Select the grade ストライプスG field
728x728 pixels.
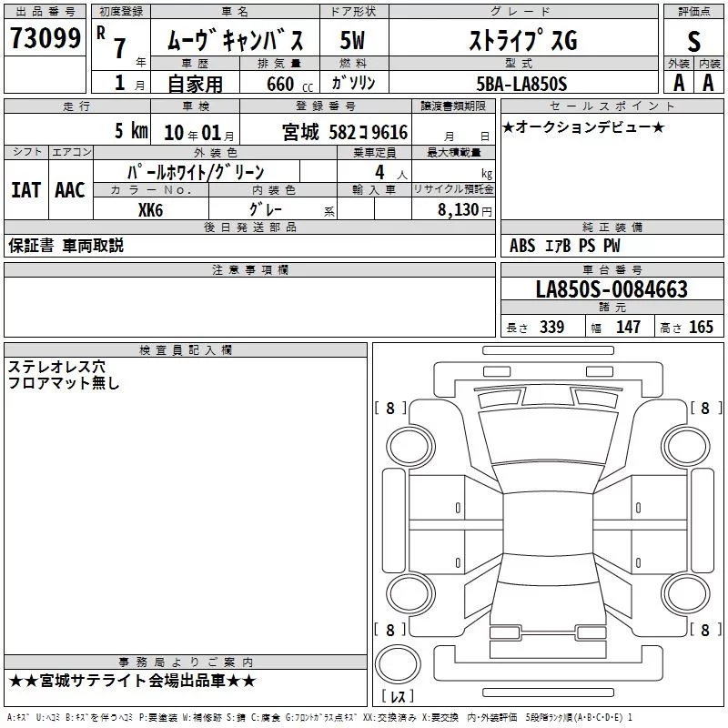tap(522, 40)
